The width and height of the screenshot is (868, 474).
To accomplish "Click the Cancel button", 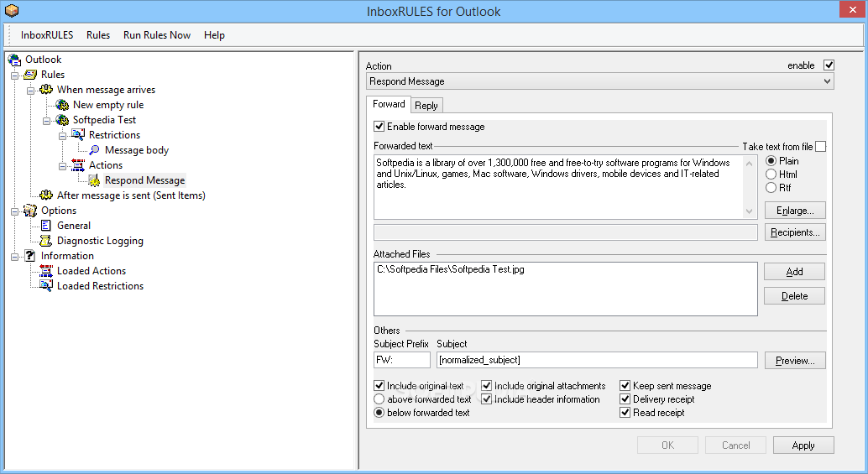I will [735, 445].
